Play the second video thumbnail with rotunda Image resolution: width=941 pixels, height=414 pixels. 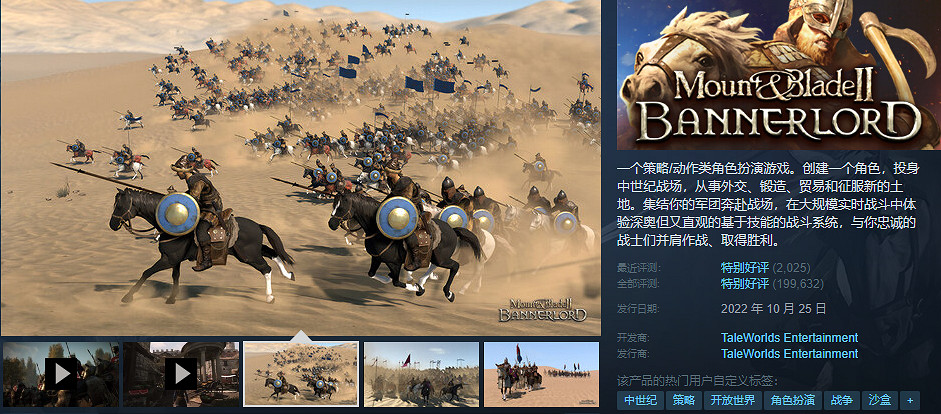tap(181, 374)
